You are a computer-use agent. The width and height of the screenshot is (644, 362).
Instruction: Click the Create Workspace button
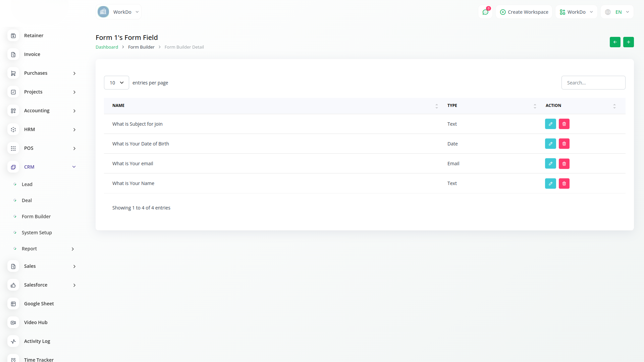tap(524, 12)
